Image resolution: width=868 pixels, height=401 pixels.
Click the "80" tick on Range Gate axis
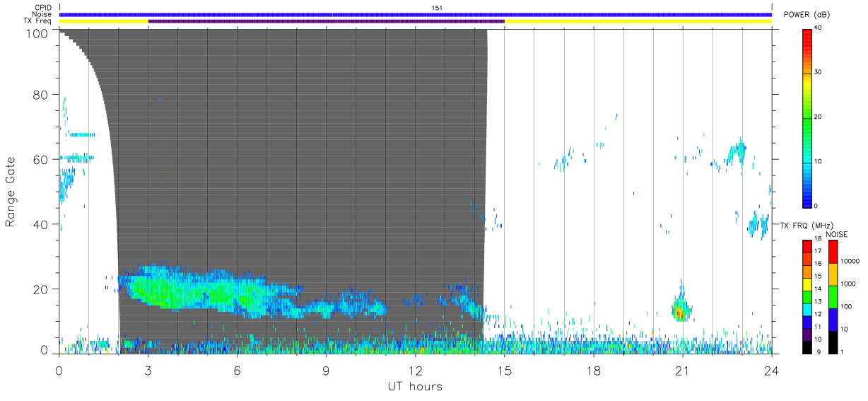point(42,95)
